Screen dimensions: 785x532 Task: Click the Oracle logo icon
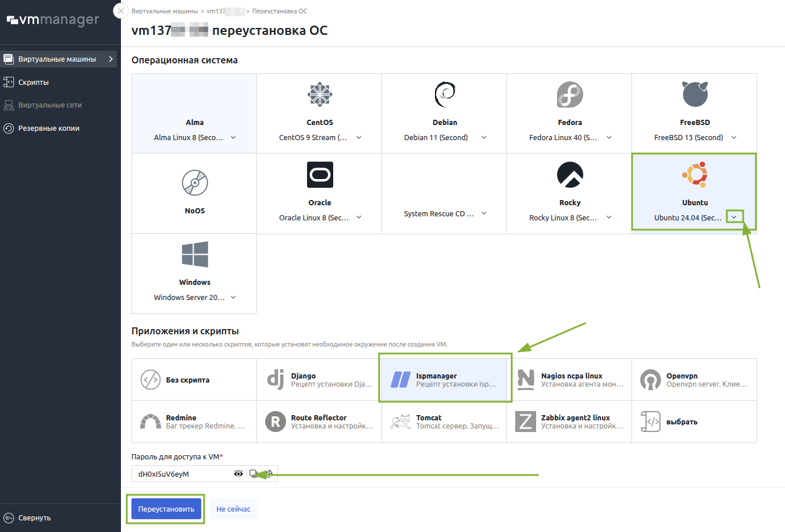320,174
